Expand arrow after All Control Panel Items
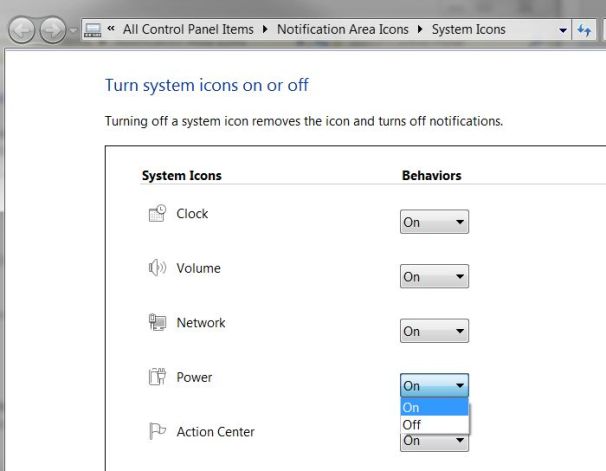This screenshot has width=606, height=471. (265, 29)
